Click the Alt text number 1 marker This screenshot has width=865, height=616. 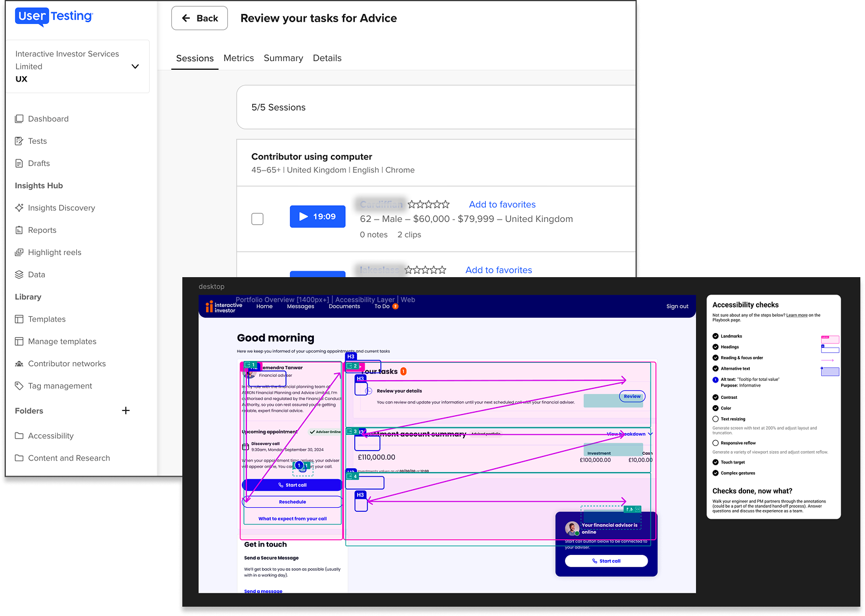point(715,380)
